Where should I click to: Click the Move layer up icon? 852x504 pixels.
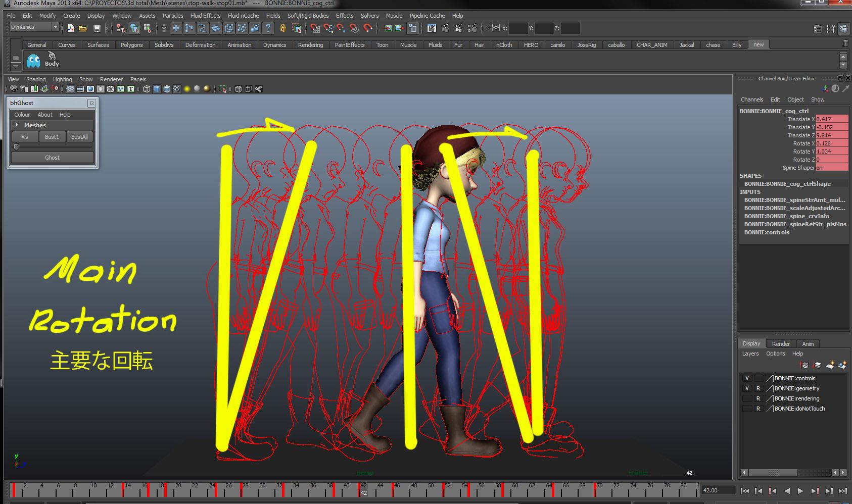click(x=804, y=365)
